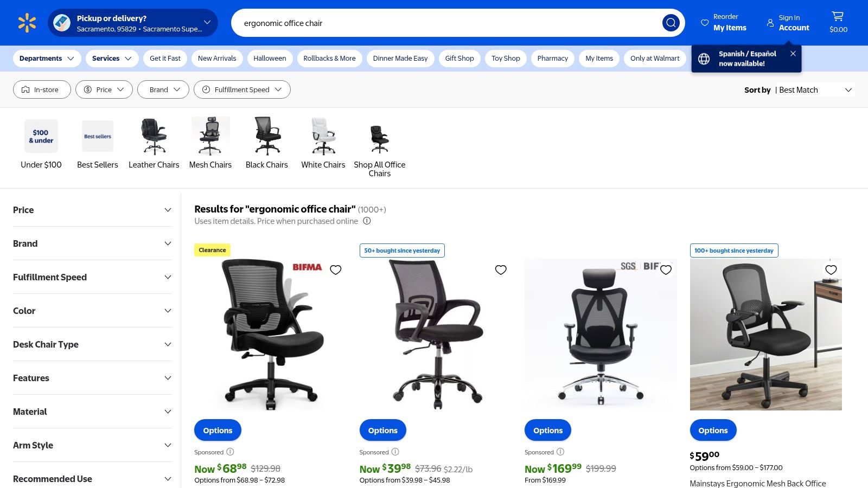Favorite the Mainstays $59.00 chair

pos(831,269)
